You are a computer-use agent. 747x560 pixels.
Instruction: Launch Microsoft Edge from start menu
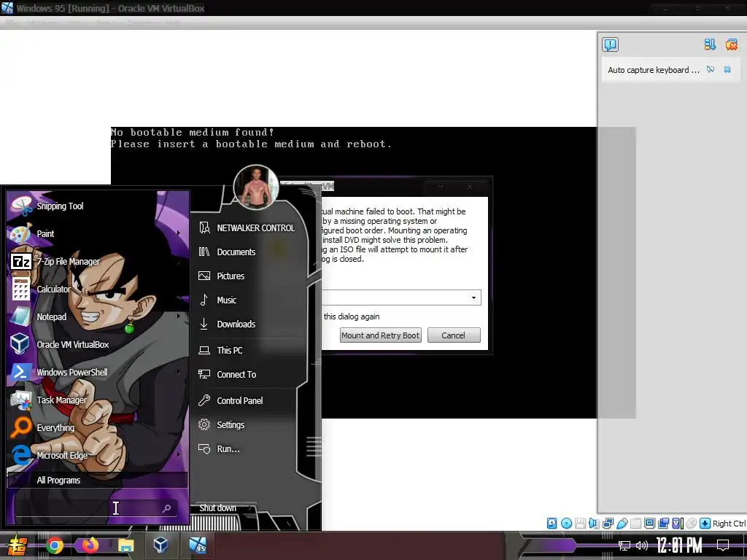[x=98, y=455]
